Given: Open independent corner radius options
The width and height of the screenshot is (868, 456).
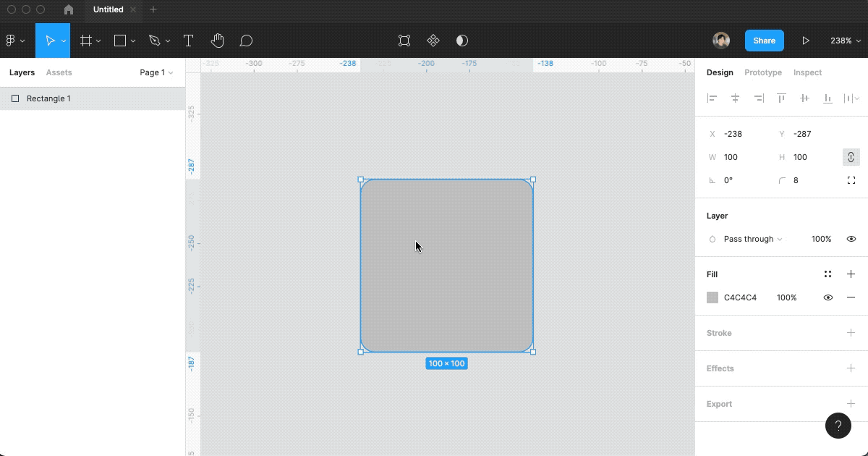Looking at the screenshot, I should click(x=851, y=180).
